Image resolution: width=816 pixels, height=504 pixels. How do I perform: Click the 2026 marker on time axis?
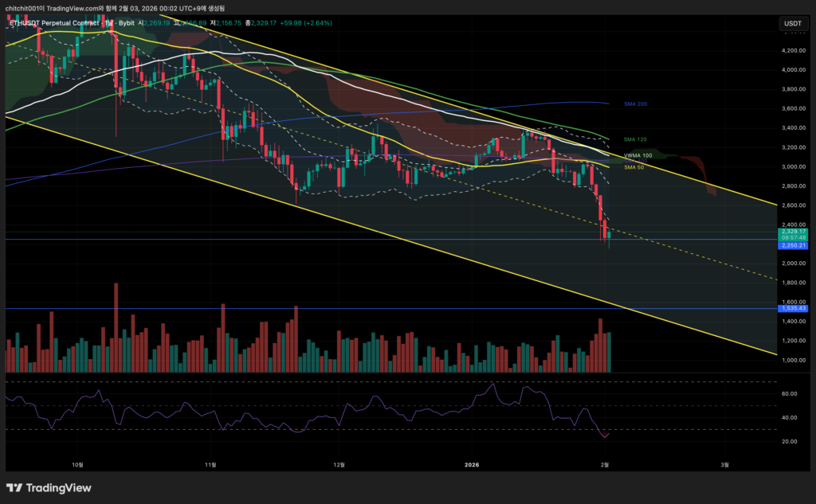click(472, 463)
